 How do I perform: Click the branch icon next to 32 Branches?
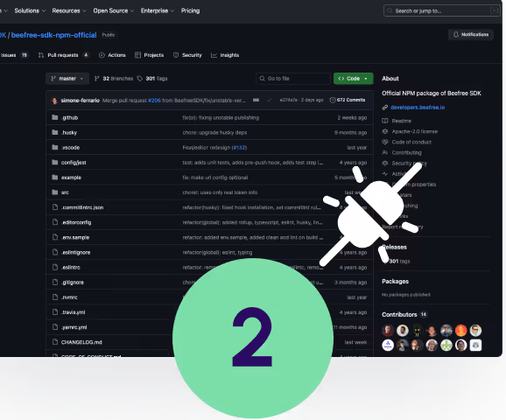pos(96,79)
